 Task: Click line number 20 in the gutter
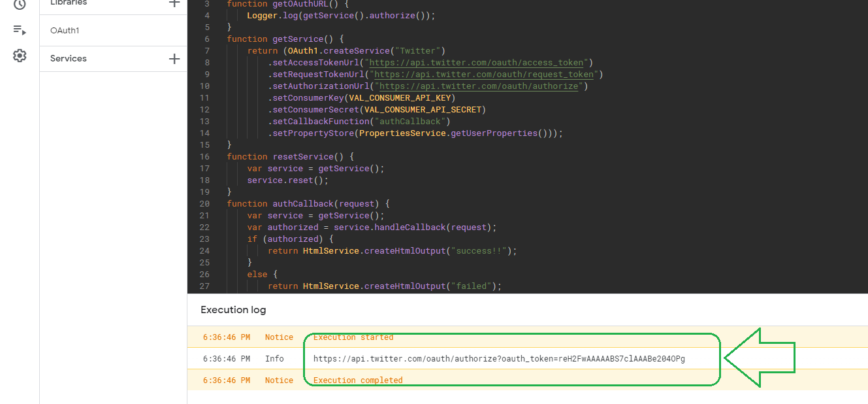[x=204, y=204]
